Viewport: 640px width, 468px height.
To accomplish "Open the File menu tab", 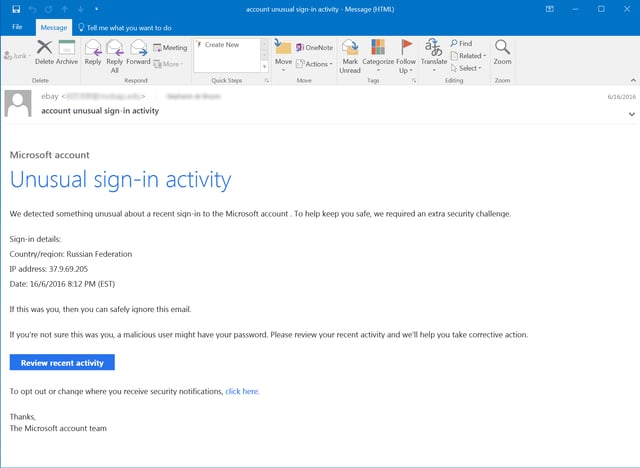I will coord(17,27).
